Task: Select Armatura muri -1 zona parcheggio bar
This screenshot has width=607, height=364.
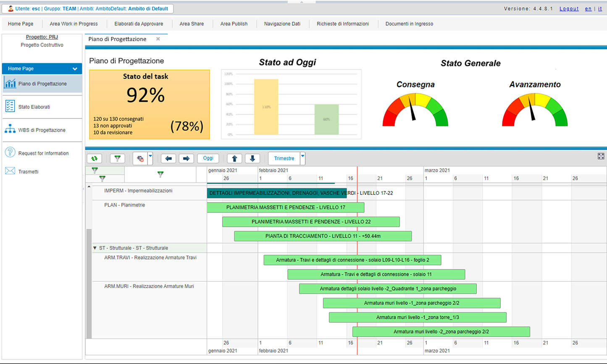Action: (412, 303)
